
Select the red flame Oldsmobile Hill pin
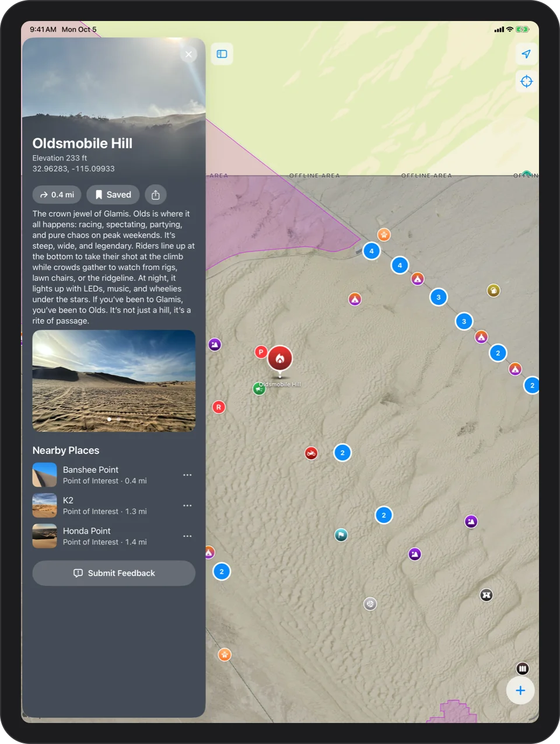280,359
